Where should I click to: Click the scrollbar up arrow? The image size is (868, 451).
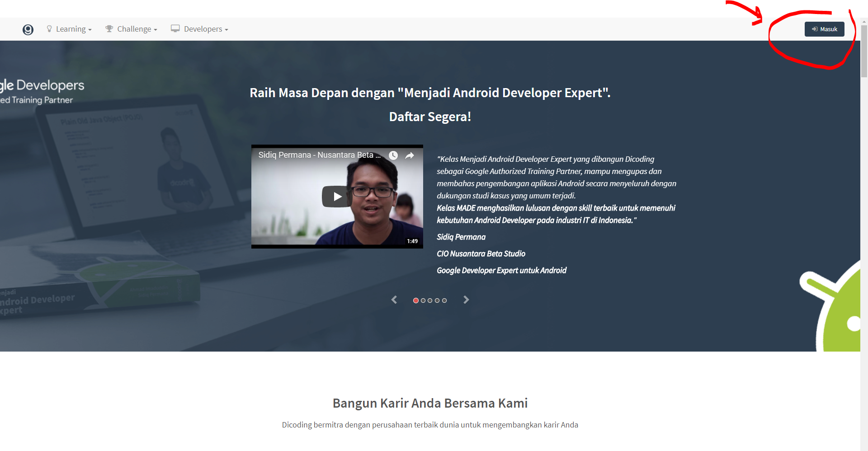864,21
